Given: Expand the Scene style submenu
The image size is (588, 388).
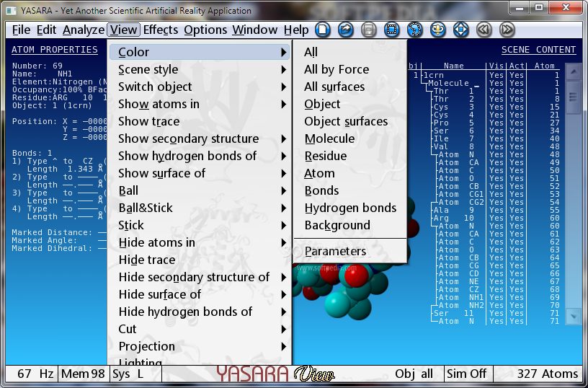Looking at the screenshot, I should pos(200,69).
